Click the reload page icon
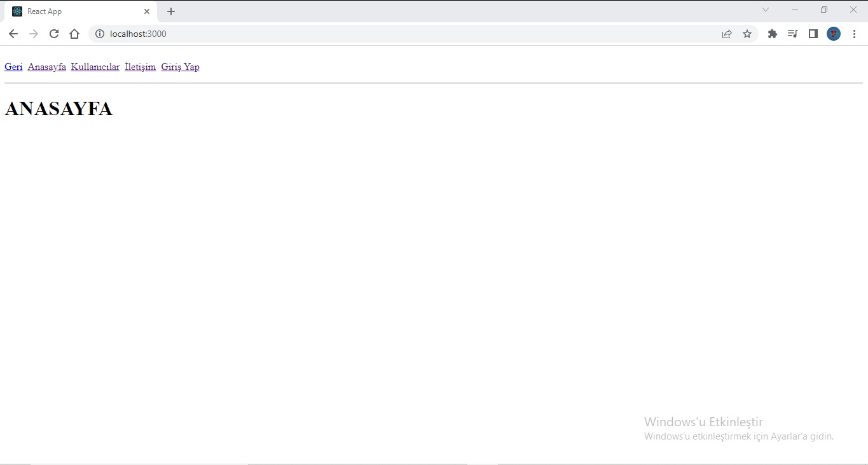Screen dimensions: 868x465 pos(53,34)
